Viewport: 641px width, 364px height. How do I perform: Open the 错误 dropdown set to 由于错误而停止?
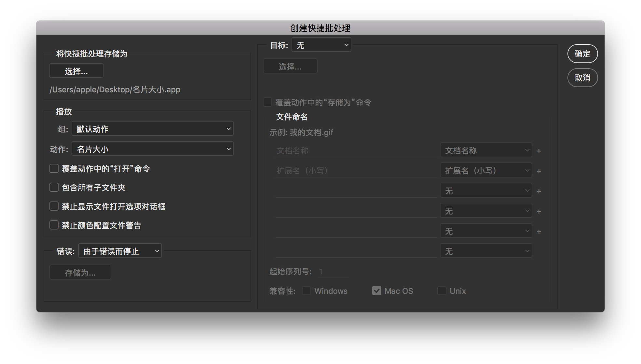[x=120, y=251]
